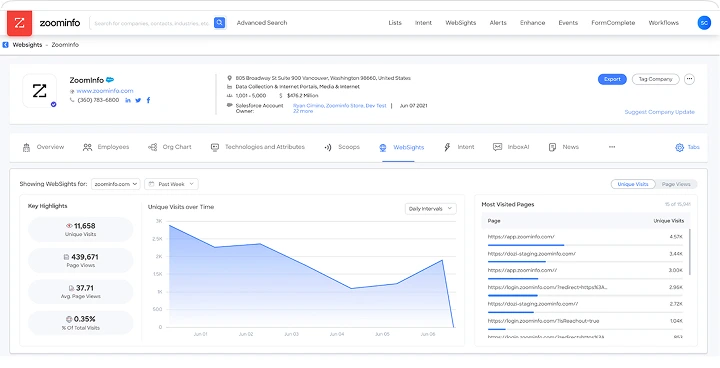Open the FormComplete menu
The image size is (720, 368).
coord(613,23)
